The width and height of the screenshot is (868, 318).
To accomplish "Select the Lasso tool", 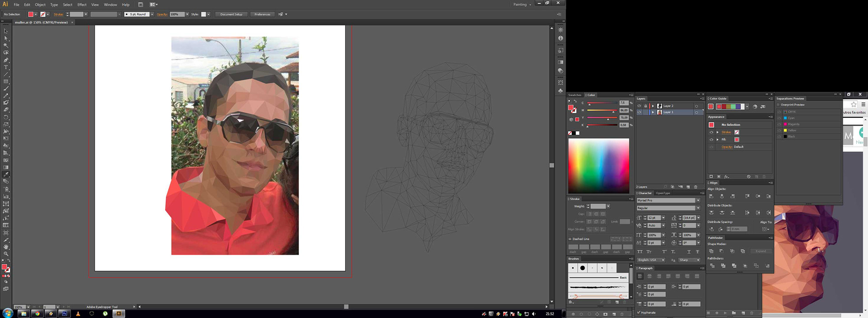I will pos(6,53).
